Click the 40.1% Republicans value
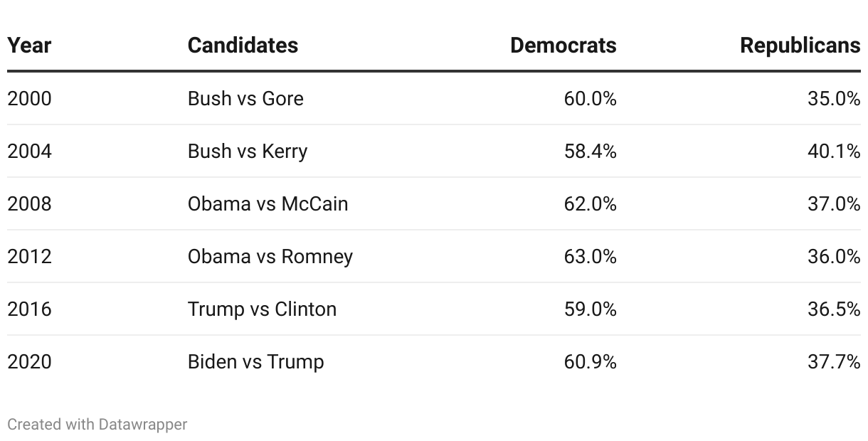The image size is (868, 441). pos(834,151)
